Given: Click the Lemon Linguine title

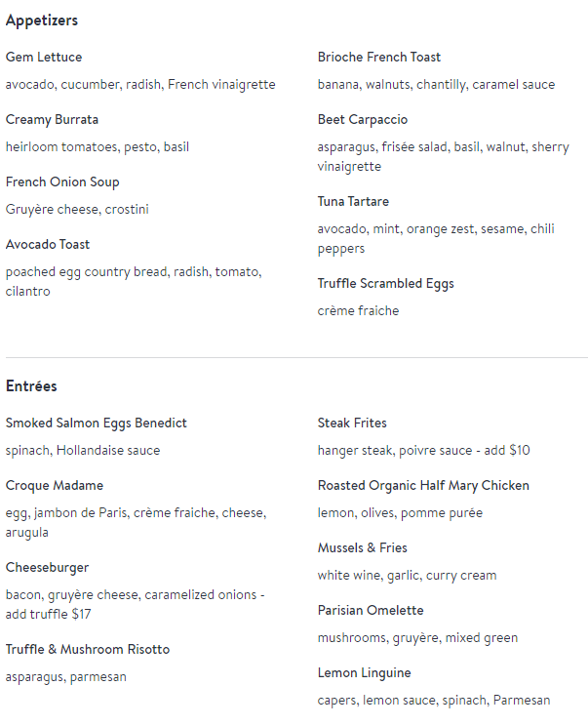Looking at the screenshot, I should pyautogui.click(x=364, y=673).
